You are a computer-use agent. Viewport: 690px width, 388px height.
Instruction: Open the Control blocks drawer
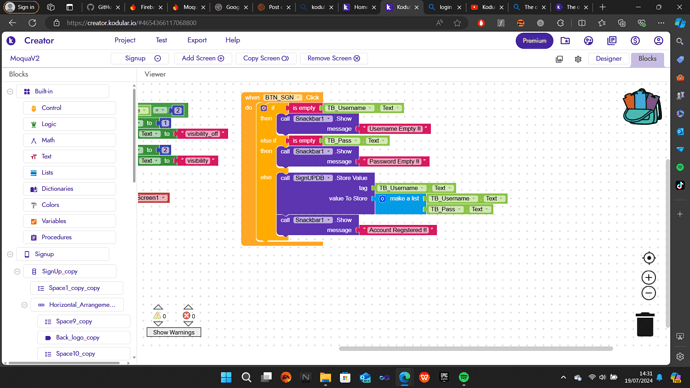click(70, 108)
